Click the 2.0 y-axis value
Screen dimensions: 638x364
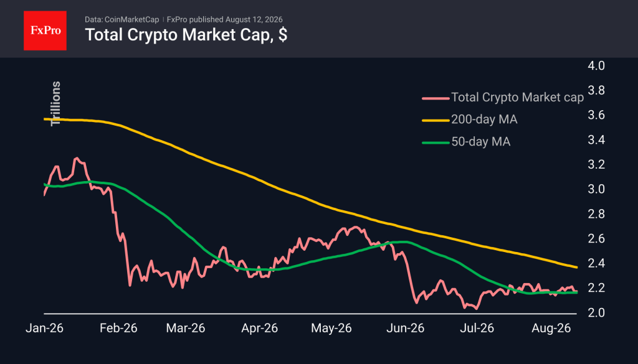[596, 313]
